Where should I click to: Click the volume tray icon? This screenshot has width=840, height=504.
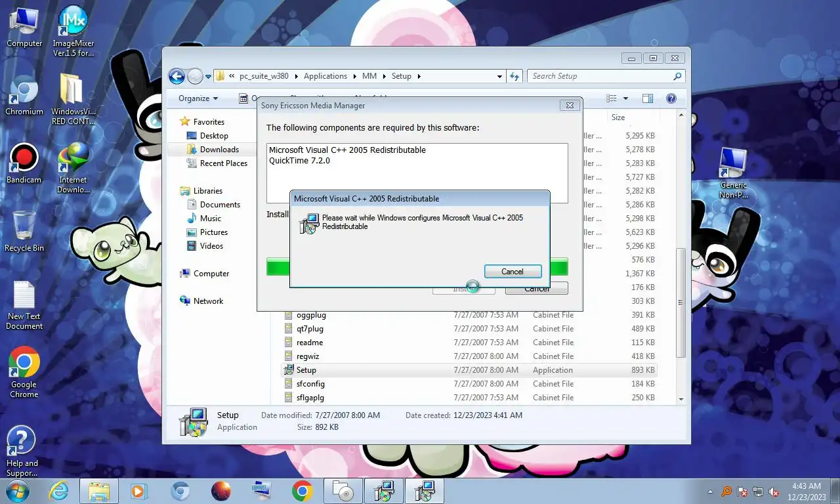[774, 492]
